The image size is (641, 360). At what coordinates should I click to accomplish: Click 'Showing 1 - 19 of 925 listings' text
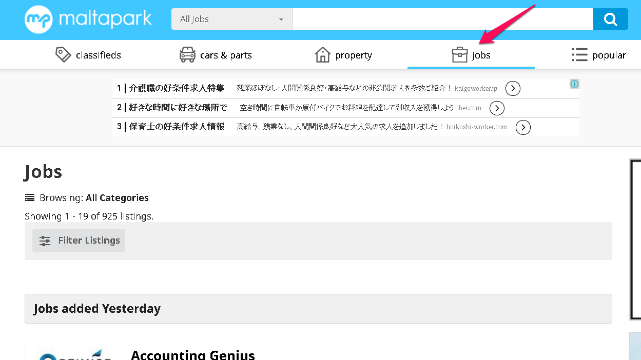pyautogui.click(x=89, y=216)
